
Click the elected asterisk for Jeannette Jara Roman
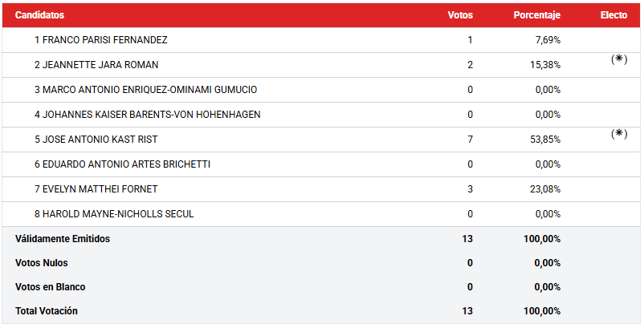pos(618,59)
